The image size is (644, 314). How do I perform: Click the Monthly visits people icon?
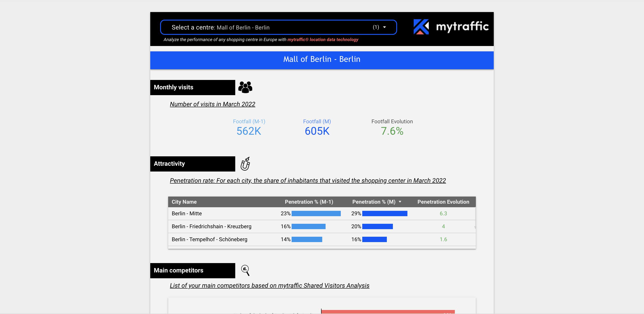click(245, 87)
